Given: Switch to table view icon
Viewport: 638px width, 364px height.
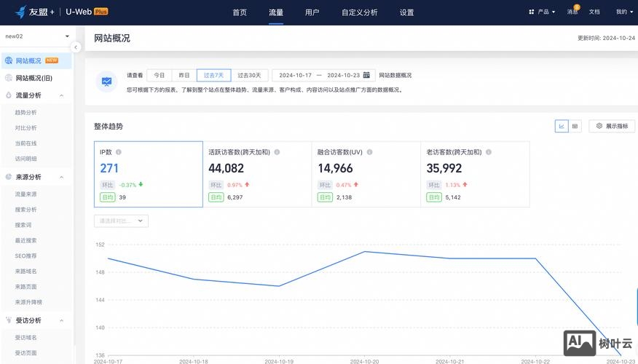Looking at the screenshot, I should (x=575, y=126).
